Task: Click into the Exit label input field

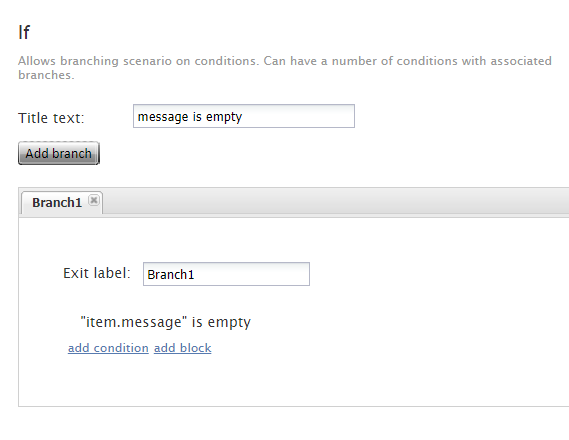Action: point(226,274)
